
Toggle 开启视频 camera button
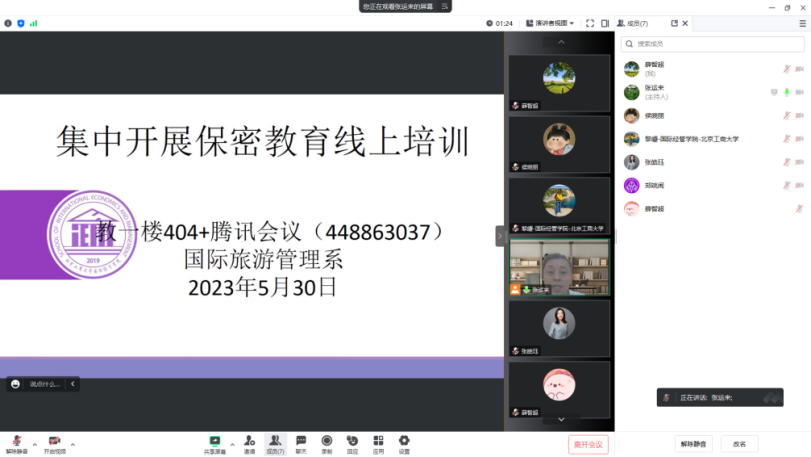coord(55,441)
